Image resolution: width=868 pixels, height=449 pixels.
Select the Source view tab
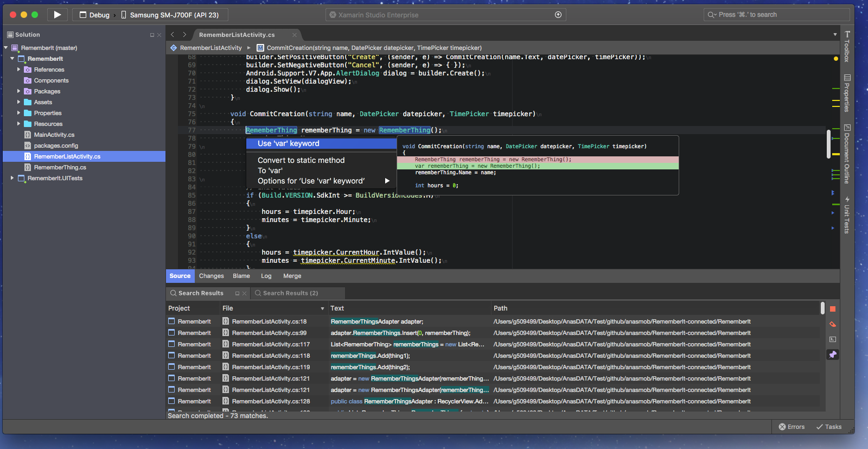(x=180, y=276)
